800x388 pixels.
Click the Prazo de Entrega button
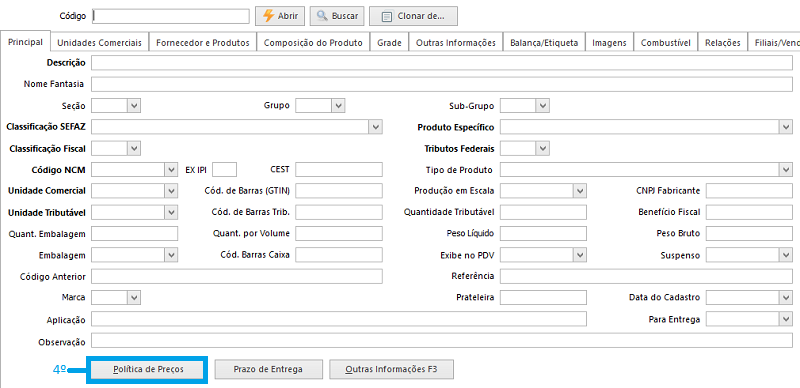coord(268,369)
